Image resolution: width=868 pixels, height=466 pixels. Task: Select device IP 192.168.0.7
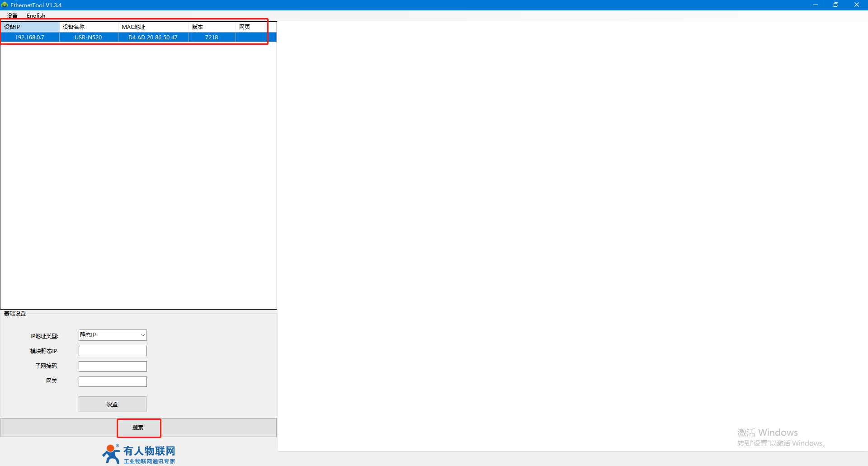(30, 38)
